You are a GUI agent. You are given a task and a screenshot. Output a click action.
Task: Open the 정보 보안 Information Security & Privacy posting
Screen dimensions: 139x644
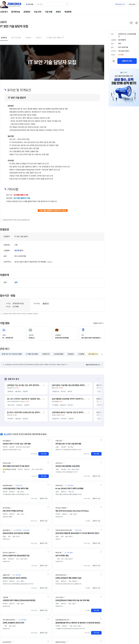pos(72,511)
